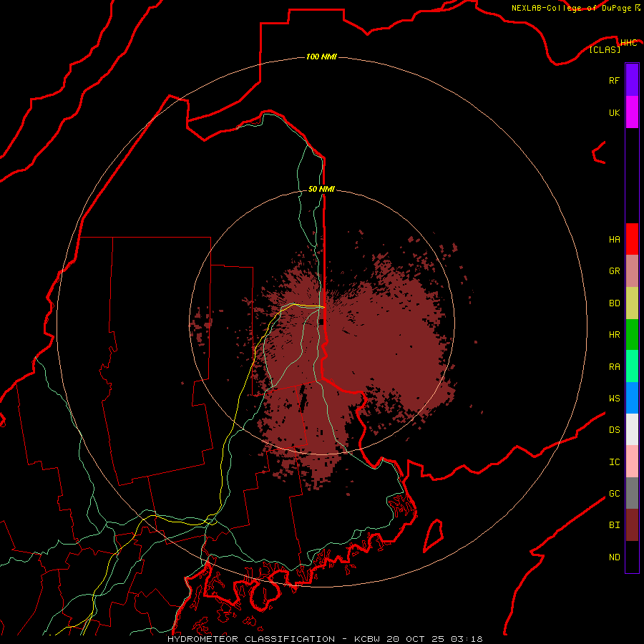Click the '50 NMI' range ring label

coord(321,189)
